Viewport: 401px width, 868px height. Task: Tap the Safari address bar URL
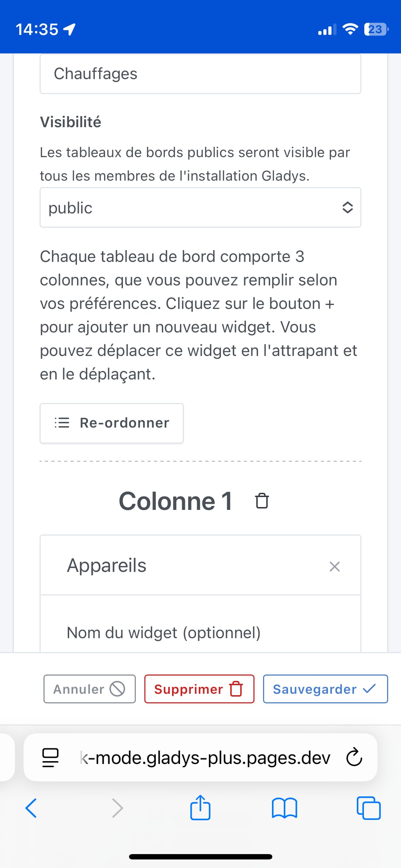[x=205, y=757]
